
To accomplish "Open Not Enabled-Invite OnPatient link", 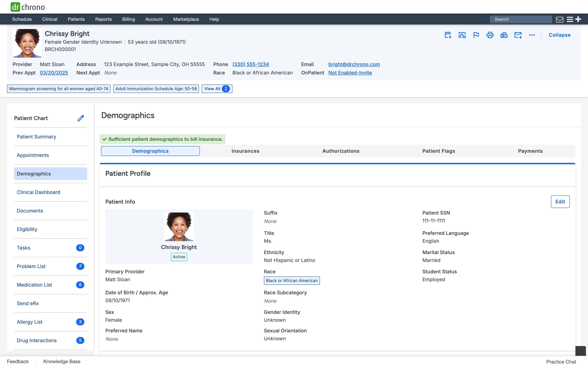I will coord(350,73).
